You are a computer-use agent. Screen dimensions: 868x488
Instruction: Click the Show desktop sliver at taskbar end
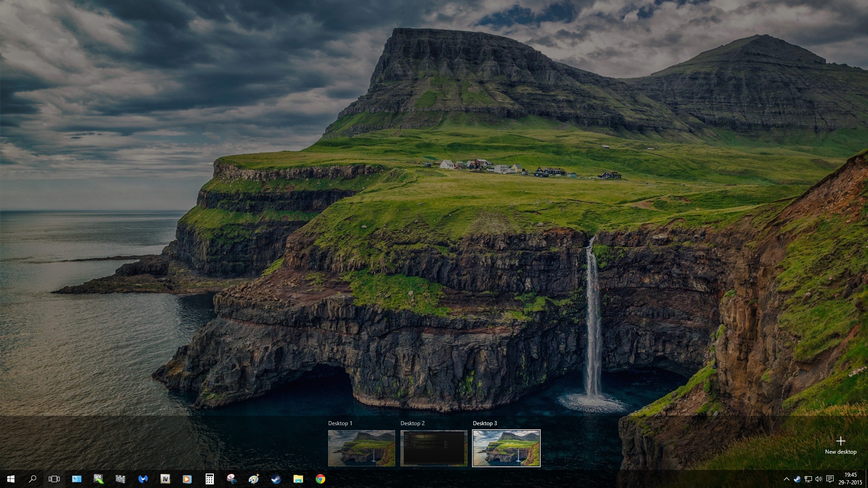click(x=867, y=479)
